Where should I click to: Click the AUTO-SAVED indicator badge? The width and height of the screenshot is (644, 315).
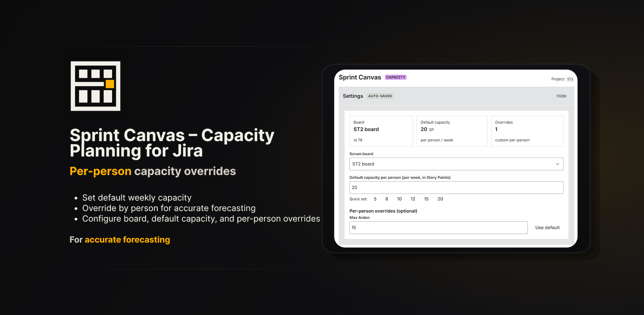(x=380, y=96)
